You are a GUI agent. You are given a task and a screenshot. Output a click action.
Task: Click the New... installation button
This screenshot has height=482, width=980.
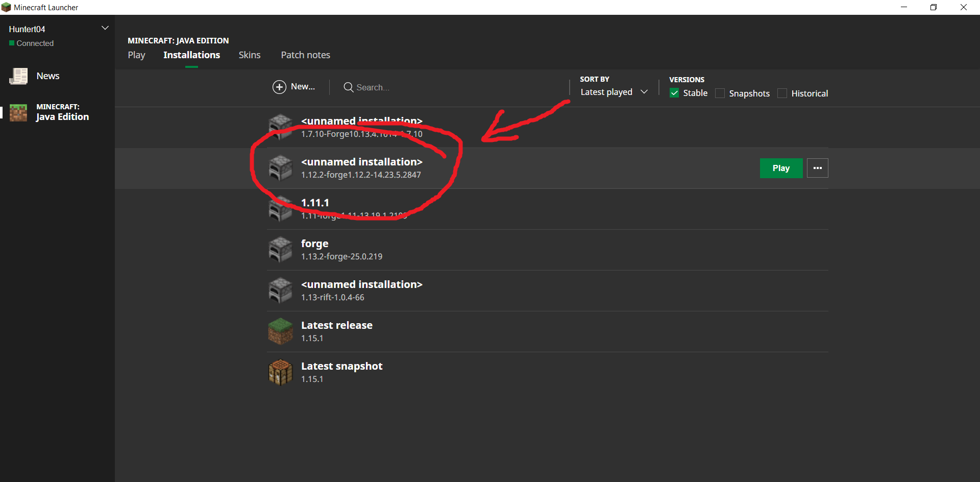pyautogui.click(x=294, y=87)
